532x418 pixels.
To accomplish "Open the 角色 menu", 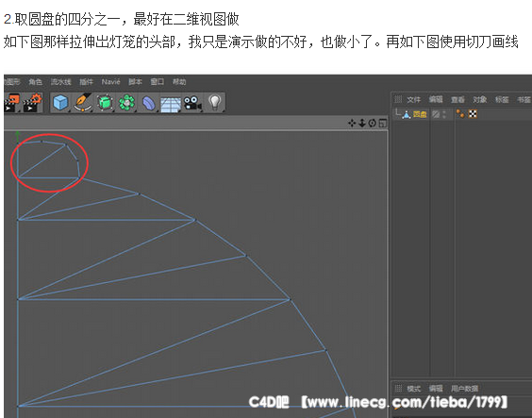I will (x=35, y=82).
